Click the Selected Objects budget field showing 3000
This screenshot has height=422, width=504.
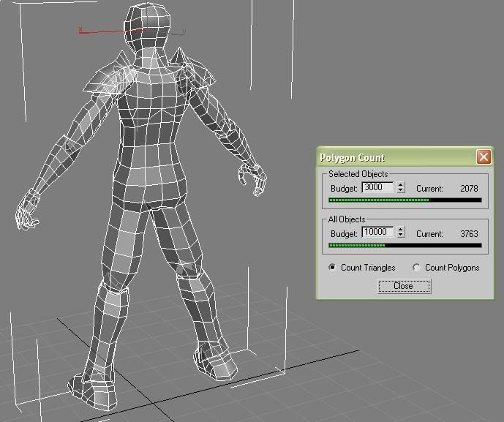pyautogui.click(x=378, y=187)
